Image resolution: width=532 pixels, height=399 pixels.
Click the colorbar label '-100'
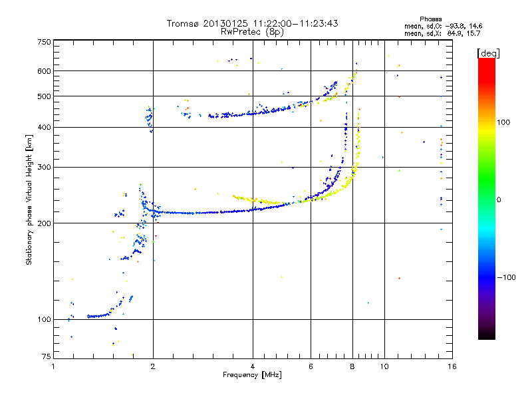tap(506, 277)
